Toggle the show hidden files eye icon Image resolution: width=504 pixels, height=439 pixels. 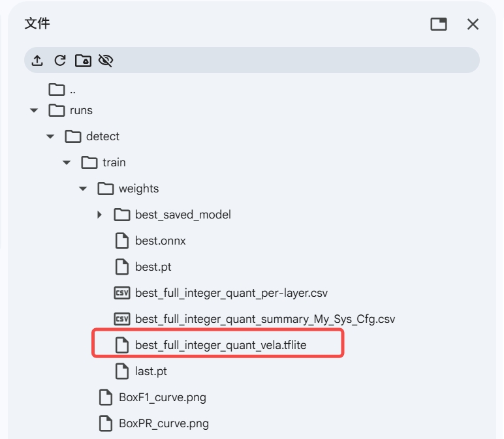click(x=106, y=61)
